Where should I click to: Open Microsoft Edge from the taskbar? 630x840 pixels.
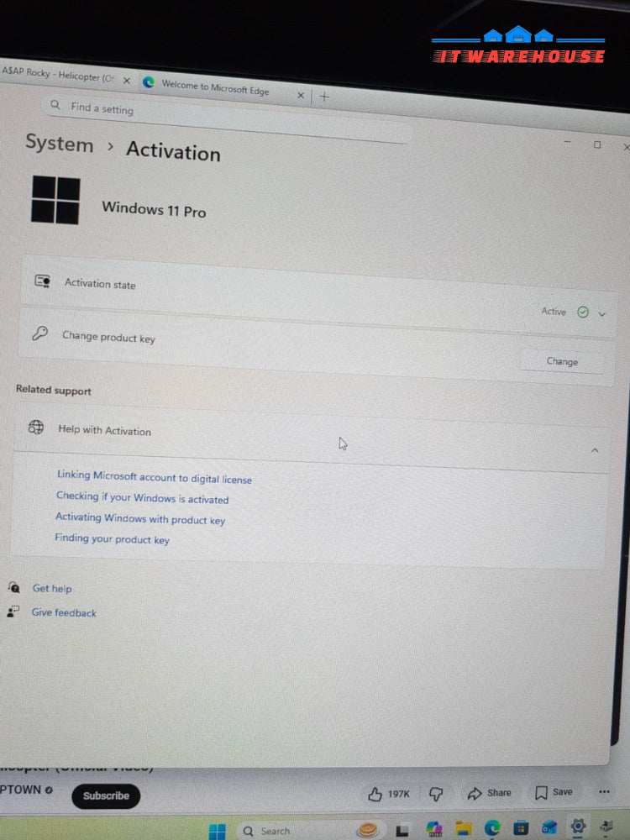[x=492, y=828]
